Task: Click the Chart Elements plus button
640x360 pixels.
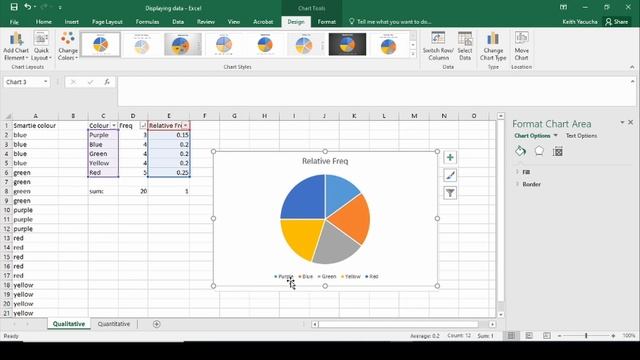Action: coord(450,158)
